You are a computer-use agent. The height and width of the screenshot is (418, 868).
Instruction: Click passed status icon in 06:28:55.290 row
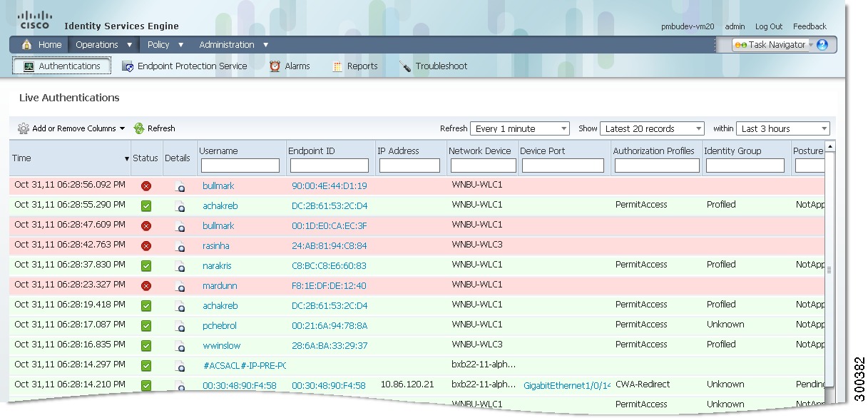point(146,206)
